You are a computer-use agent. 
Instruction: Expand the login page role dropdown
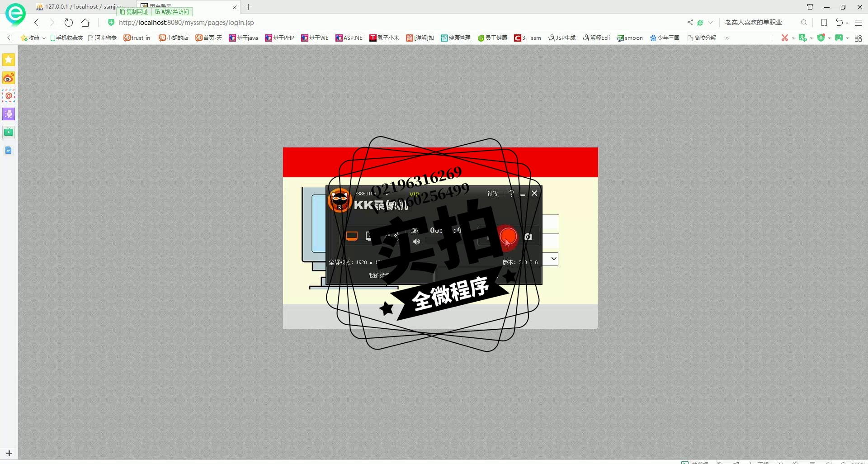[x=553, y=259]
